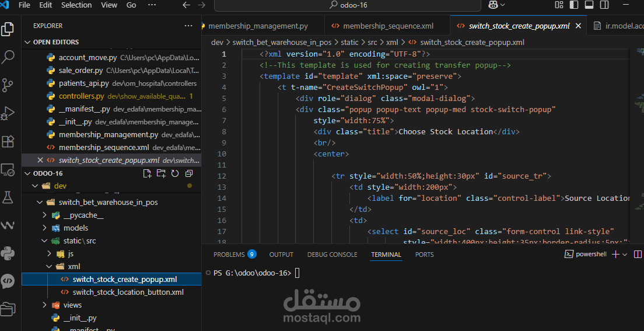Screen dimensions: 644x331
Task: Close the switch_stock_create_popup.xml editor tab
Action: pyautogui.click(x=578, y=26)
